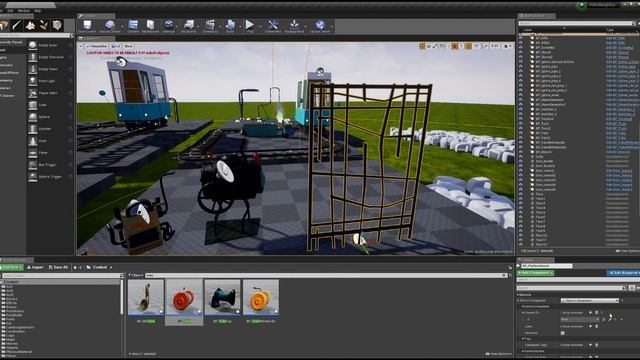This screenshot has width=640, height=360.
Task: Select the viewport scale gizmo icon
Action: pos(436,47)
